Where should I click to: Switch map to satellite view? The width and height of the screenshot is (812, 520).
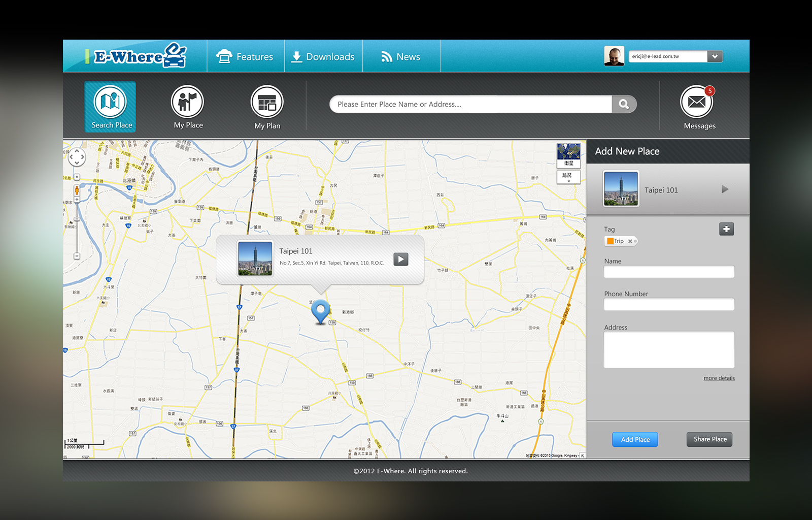(568, 155)
